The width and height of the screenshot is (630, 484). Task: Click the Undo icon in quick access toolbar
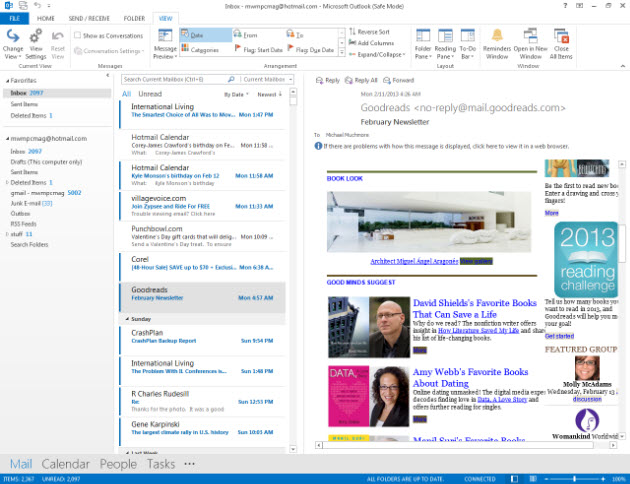[37, 5]
